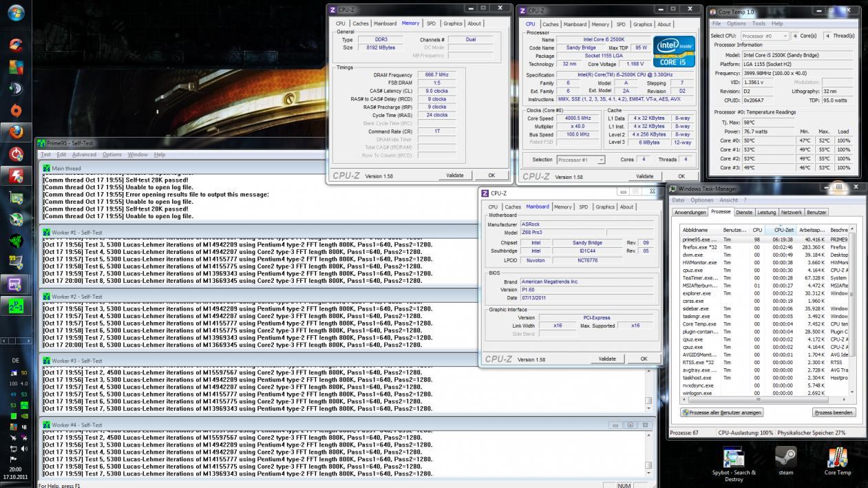
Task: Click the Windows Task-Manager title icon
Action: click(673, 189)
